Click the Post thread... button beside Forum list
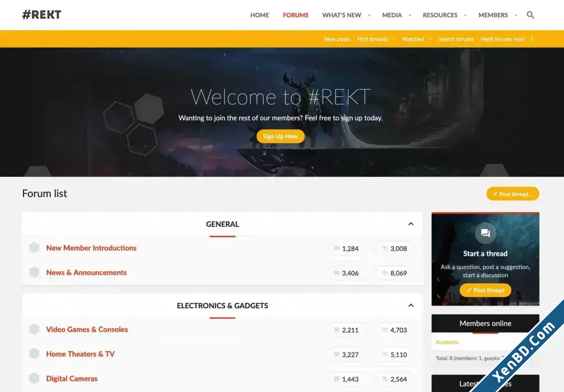This screenshot has height=392, width=564. (x=512, y=194)
